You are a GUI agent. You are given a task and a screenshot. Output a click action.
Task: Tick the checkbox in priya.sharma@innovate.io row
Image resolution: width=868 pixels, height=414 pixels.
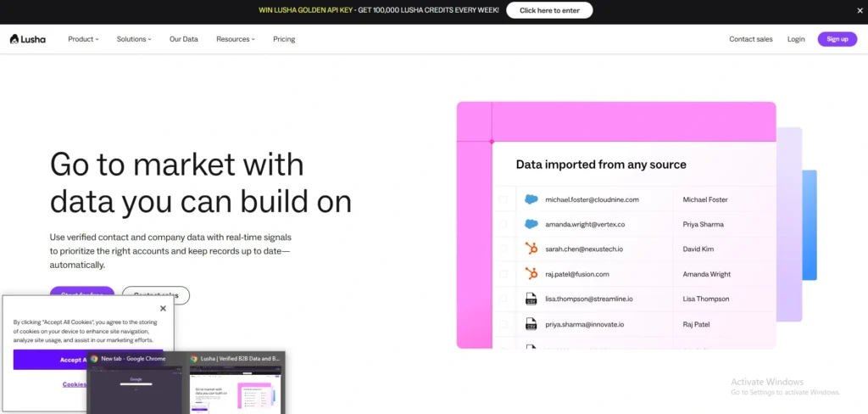(x=504, y=324)
